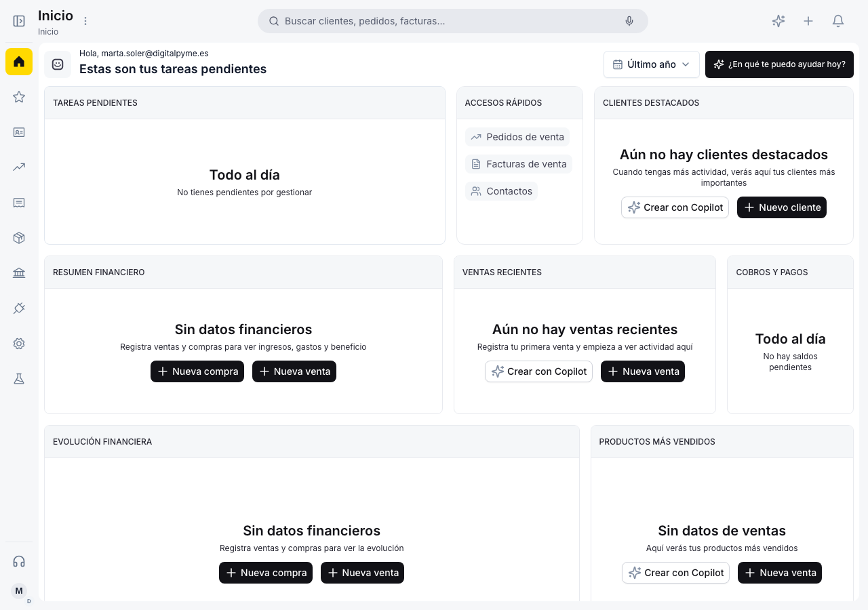Open the three-dot menu beside Inicio
The height and width of the screenshot is (610, 868).
pos(85,21)
